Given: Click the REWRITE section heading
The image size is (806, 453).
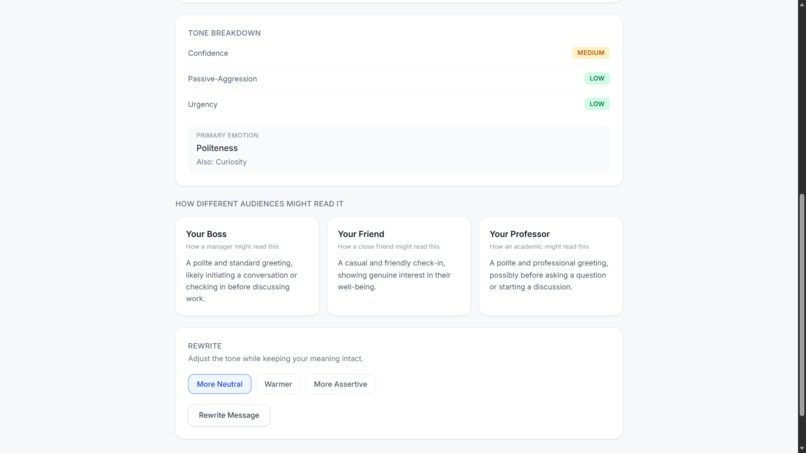Looking at the screenshot, I should click(205, 346).
